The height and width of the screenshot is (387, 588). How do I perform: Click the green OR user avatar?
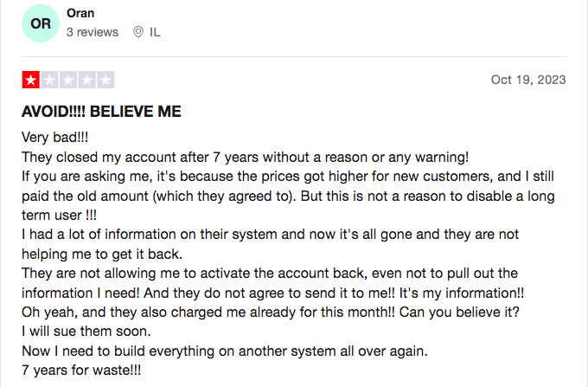click(41, 23)
